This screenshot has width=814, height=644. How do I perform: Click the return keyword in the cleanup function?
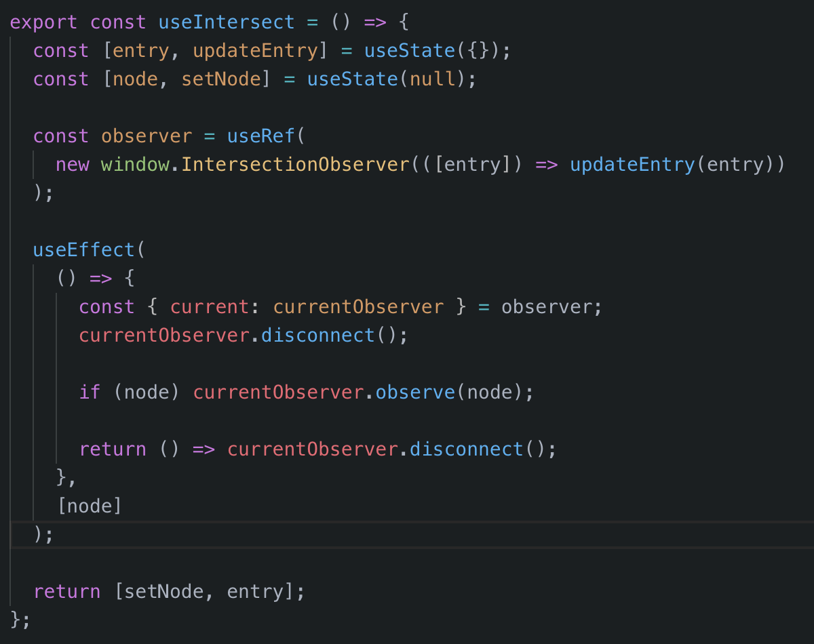[x=113, y=449]
